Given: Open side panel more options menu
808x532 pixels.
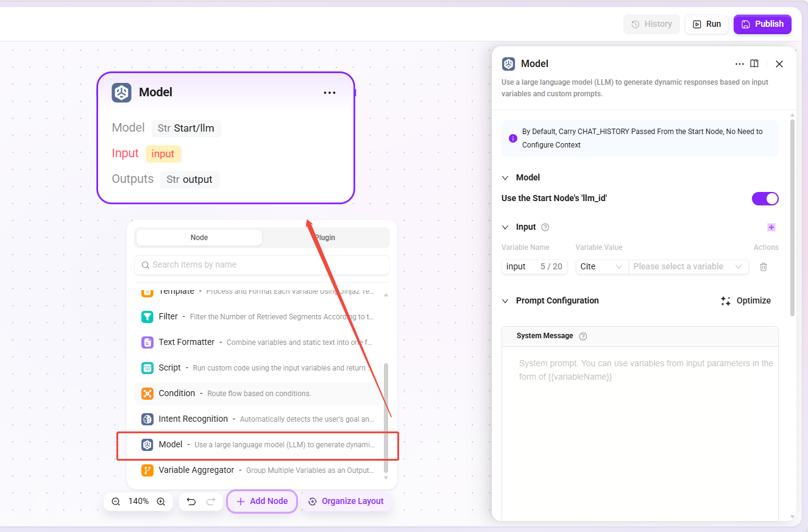Looking at the screenshot, I should pyautogui.click(x=740, y=63).
